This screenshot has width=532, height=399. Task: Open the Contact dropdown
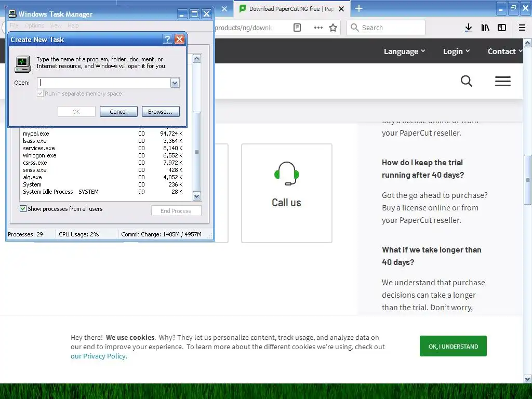coord(505,51)
